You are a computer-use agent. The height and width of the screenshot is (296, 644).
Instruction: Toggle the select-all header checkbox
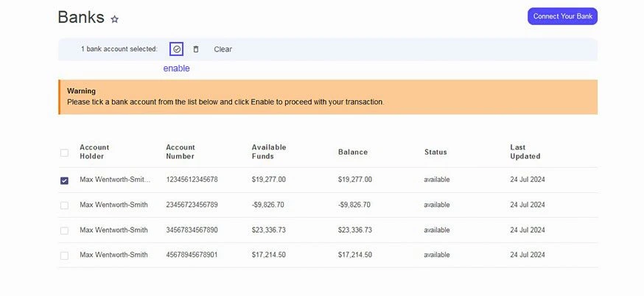64,152
